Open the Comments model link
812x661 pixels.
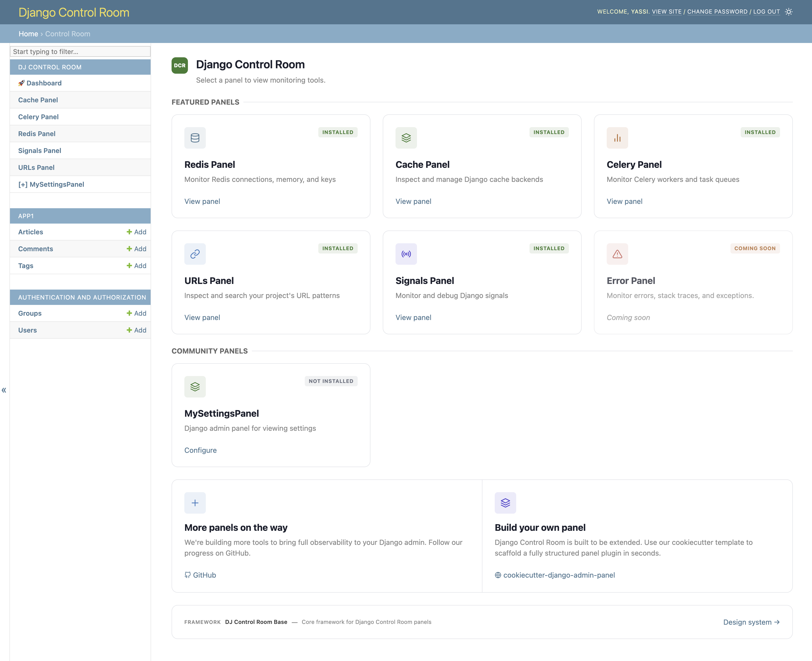click(35, 249)
